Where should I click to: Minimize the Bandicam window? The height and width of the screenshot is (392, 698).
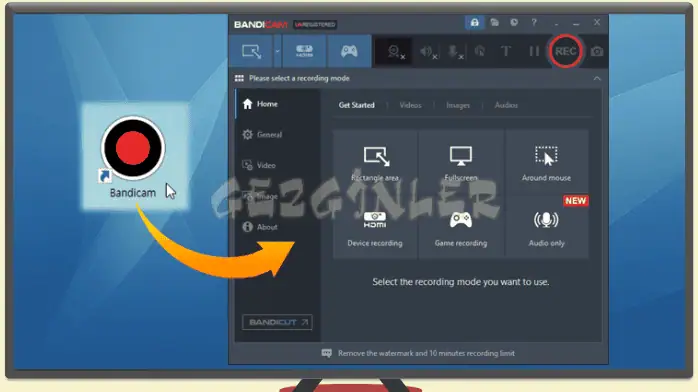point(576,23)
